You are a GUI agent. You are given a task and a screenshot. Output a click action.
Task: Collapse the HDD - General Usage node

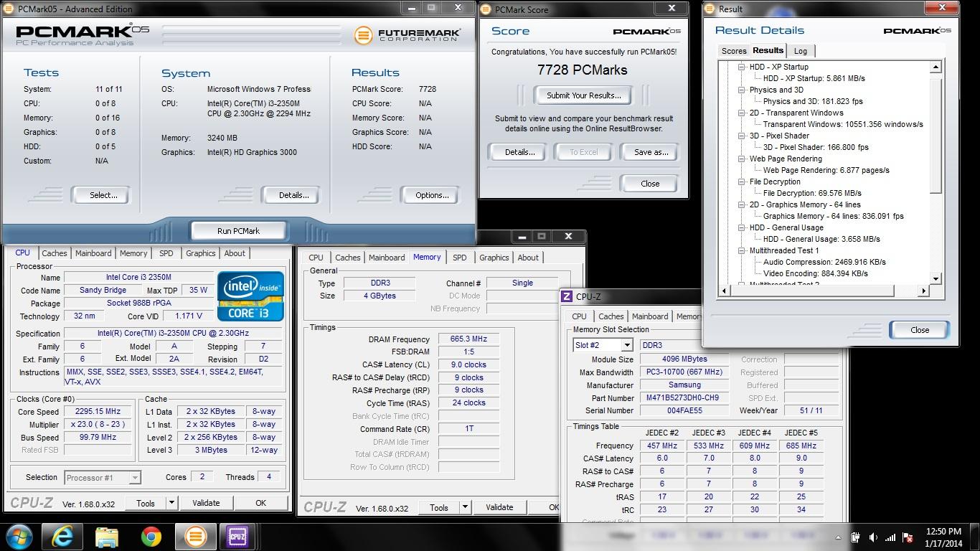(x=742, y=227)
